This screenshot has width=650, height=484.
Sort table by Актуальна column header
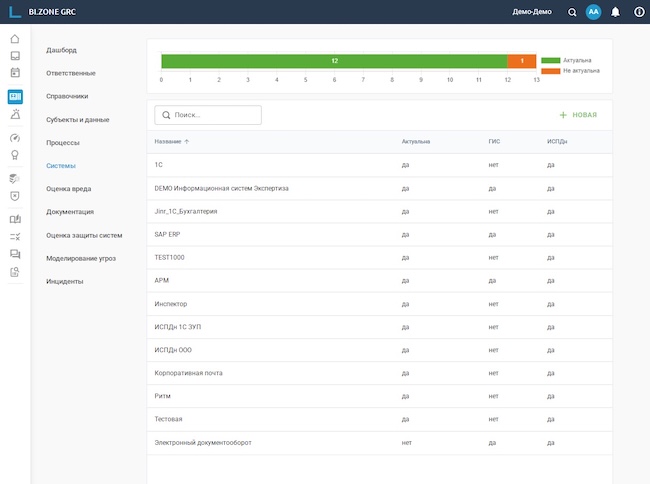coord(416,142)
